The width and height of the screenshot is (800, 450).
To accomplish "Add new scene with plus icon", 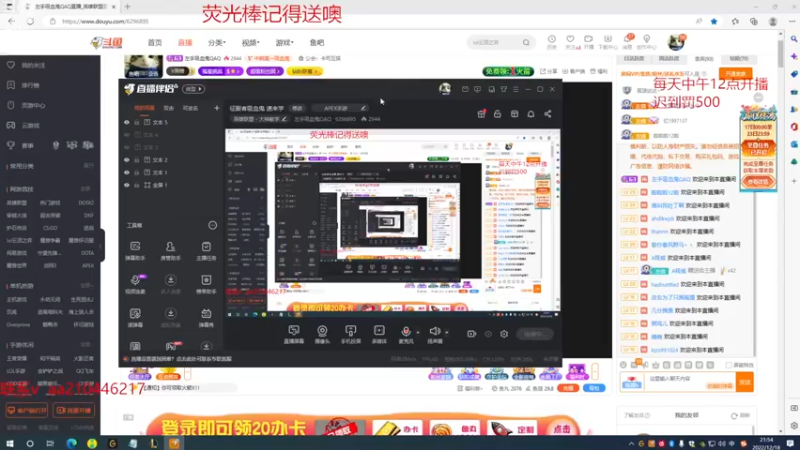I will pyautogui.click(x=216, y=108).
